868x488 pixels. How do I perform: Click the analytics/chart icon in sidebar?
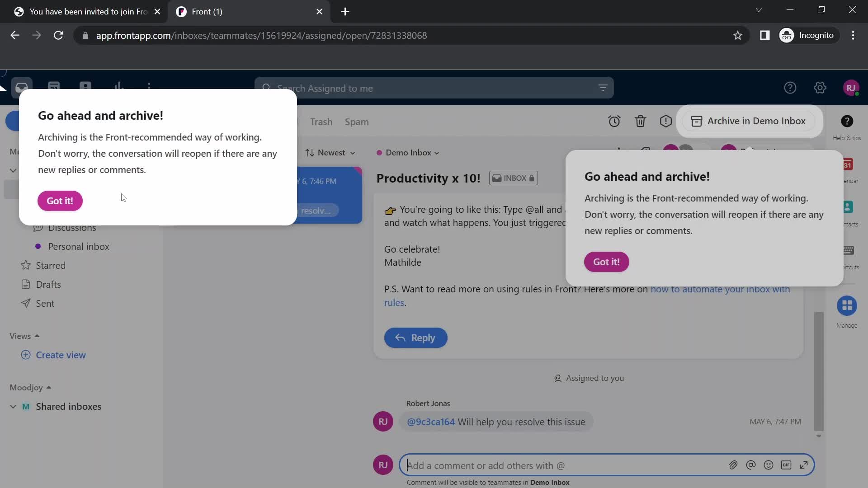click(118, 87)
